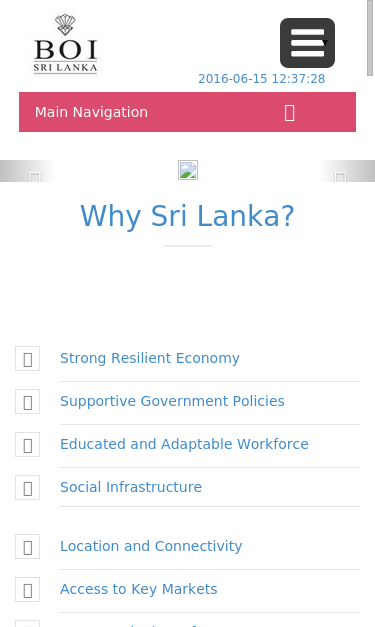
Task: Click the BOI Sri Lanka logo
Action: coord(66,44)
